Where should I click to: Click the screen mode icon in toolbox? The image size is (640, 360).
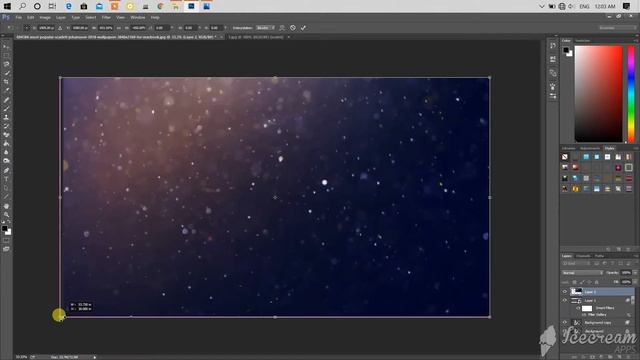point(6,249)
